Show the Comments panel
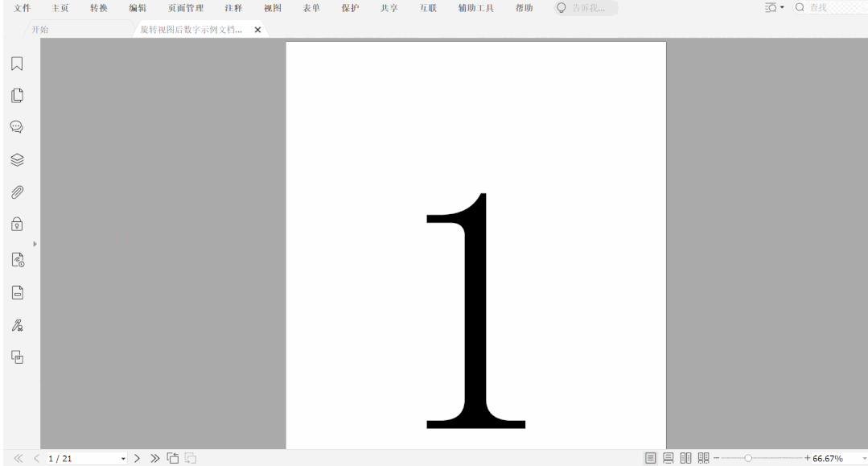Image resolution: width=868 pixels, height=466 pixels. (x=16, y=127)
